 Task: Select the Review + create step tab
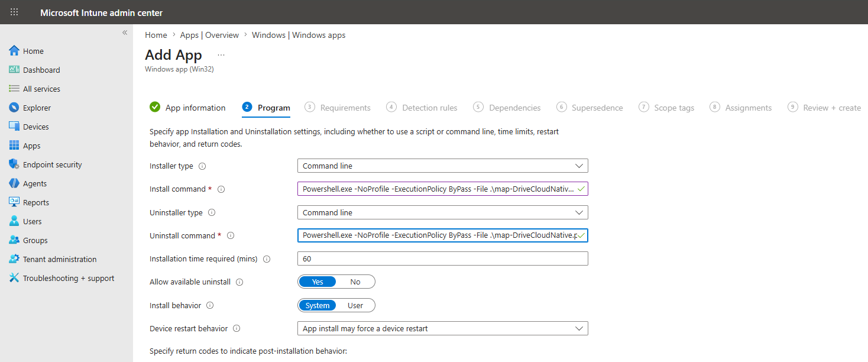[x=824, y=108]
